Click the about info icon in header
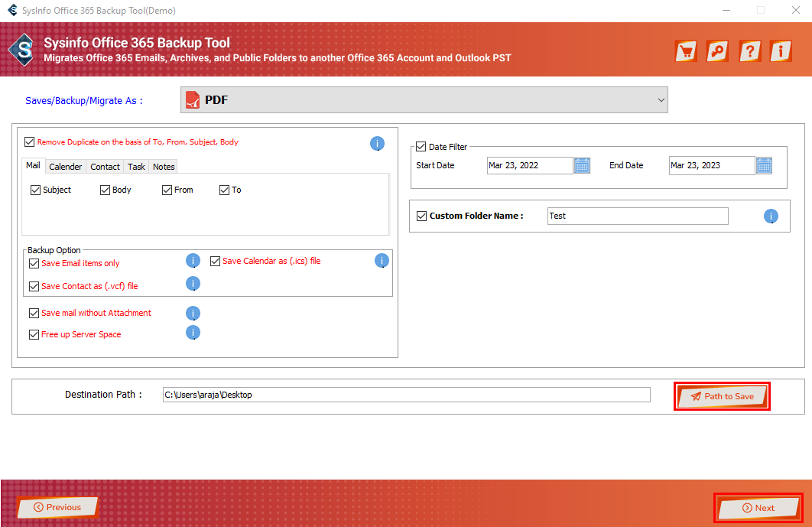The image size is (812, 527). click(x=781, y=51)
